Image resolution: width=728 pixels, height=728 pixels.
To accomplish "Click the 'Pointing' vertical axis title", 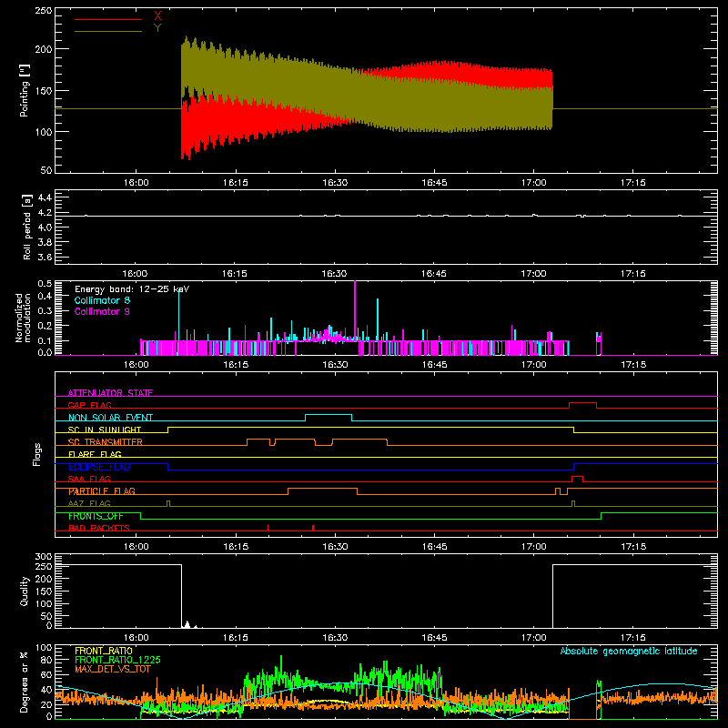I will [x=24, y=90].
